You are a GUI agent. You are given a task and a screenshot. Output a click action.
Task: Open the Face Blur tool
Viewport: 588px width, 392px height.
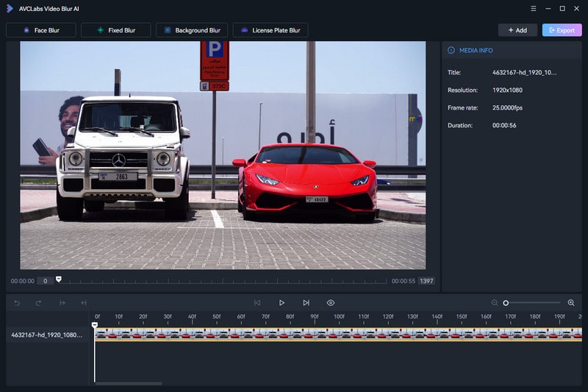(x=41, y=30)
